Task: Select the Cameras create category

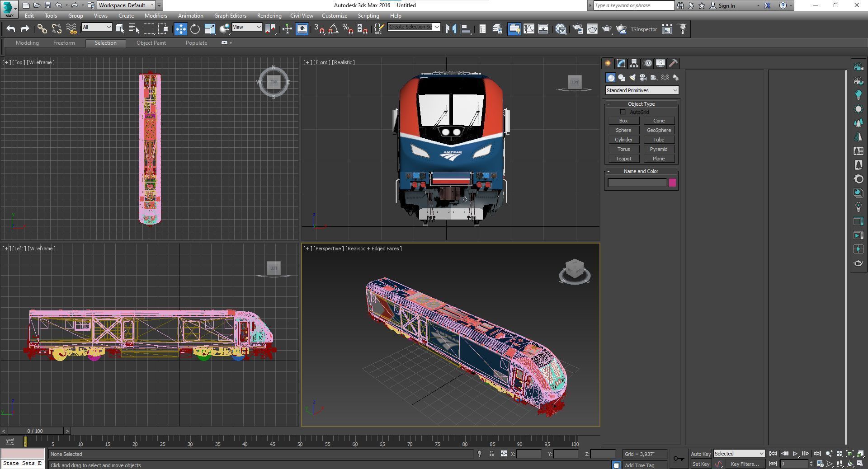Action: coord(643,78)
